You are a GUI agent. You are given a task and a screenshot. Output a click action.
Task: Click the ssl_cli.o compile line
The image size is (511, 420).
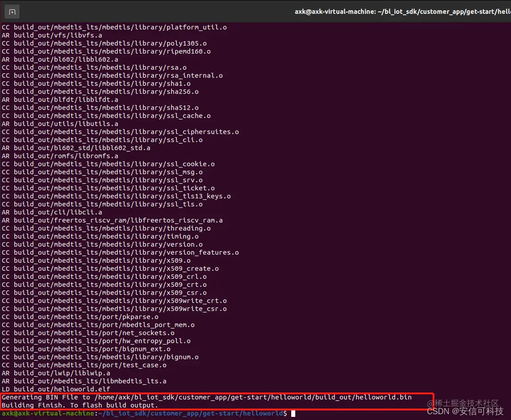102,140
